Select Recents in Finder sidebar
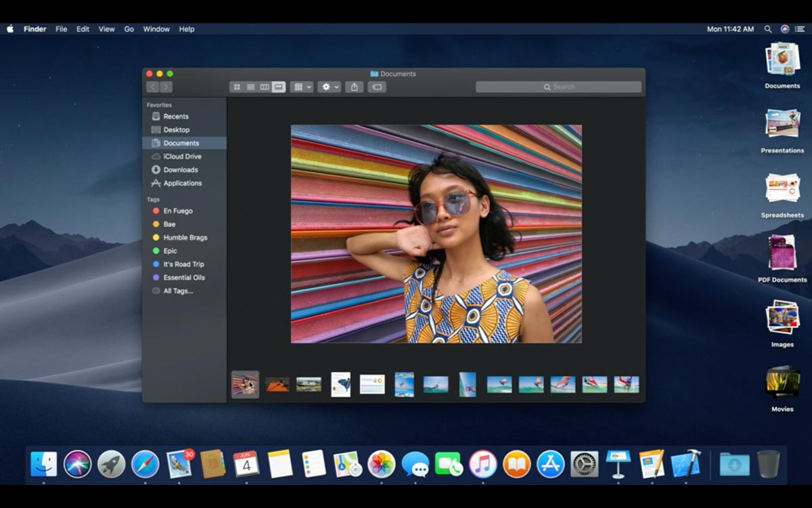Image resolution: width=812 pixels, height=508 pixels. [x=184, y=117]
